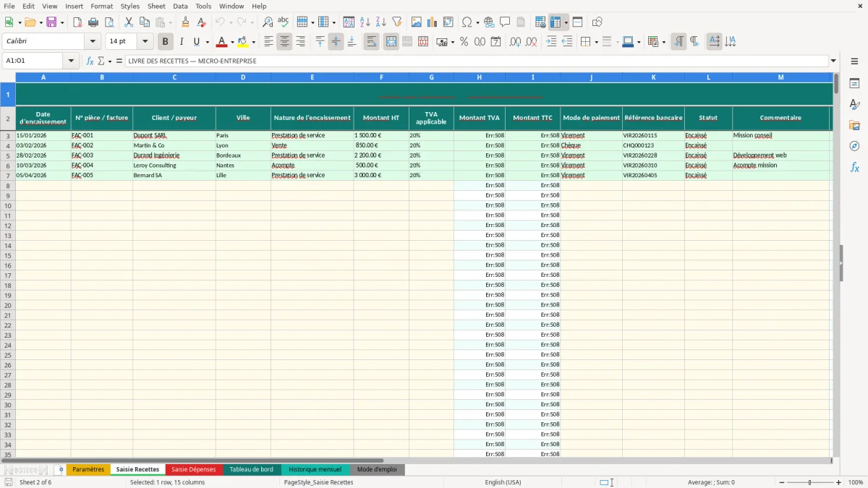Toggle Freeze Rows and Columns
Viewport: 868px width, 488px height.
click(556, 22)
